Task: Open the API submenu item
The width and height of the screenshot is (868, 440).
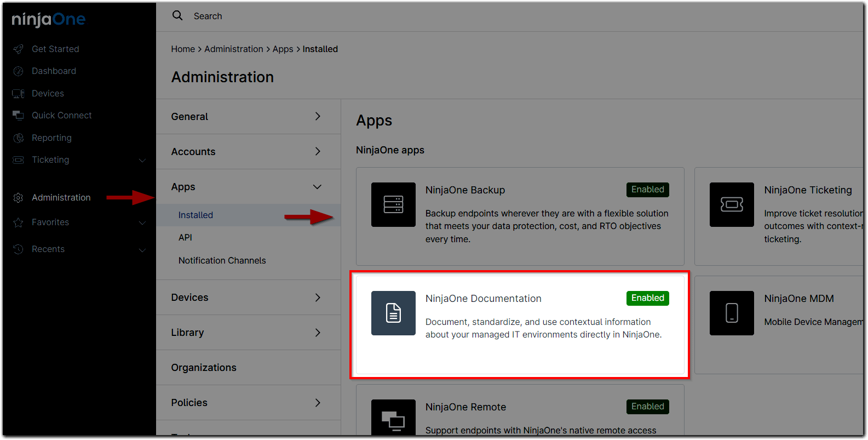Action: point(185,238)
